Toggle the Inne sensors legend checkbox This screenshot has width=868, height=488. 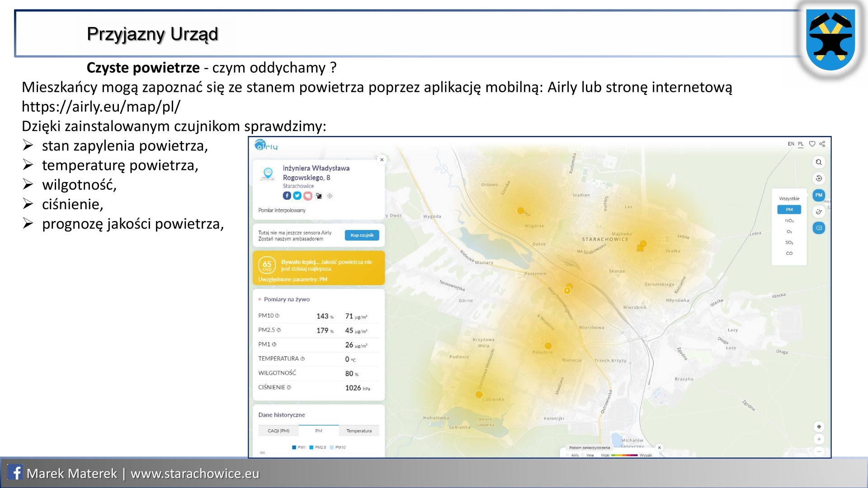coord(583,455)
